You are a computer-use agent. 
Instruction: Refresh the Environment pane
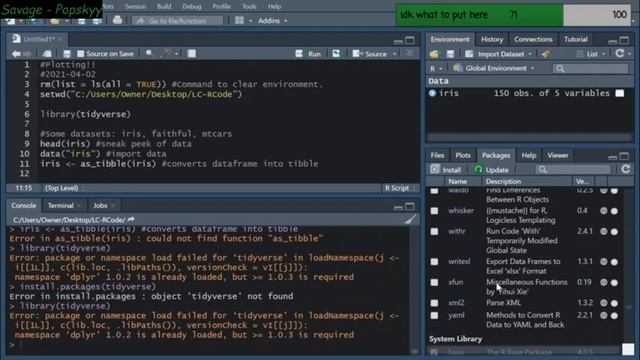tap(620, 53)
